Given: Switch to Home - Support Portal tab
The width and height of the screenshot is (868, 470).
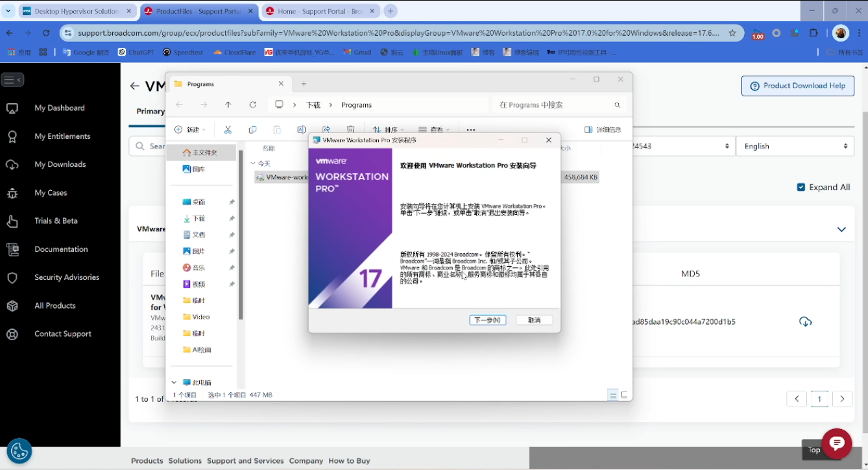Looking at the screenshot, I should 320,11.
